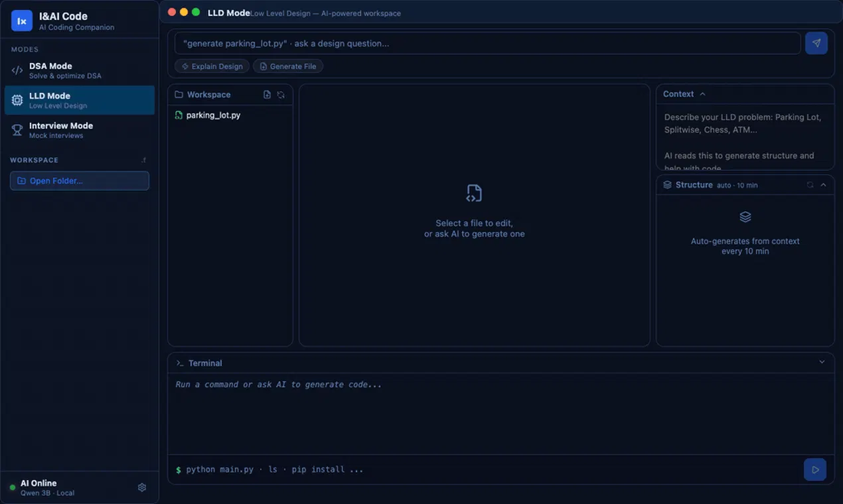Click the small icon beside sidebar WORKSPACE heading
Screen dimensions: 843x504
[144, 160]
